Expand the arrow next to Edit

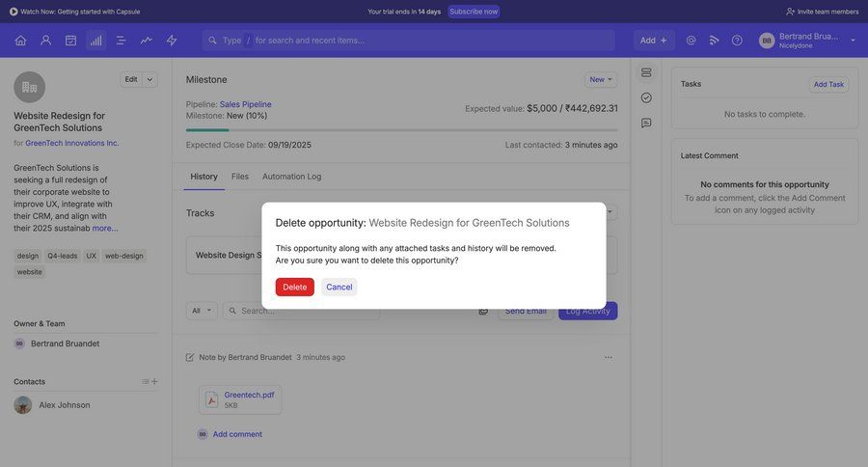point(149,79)
